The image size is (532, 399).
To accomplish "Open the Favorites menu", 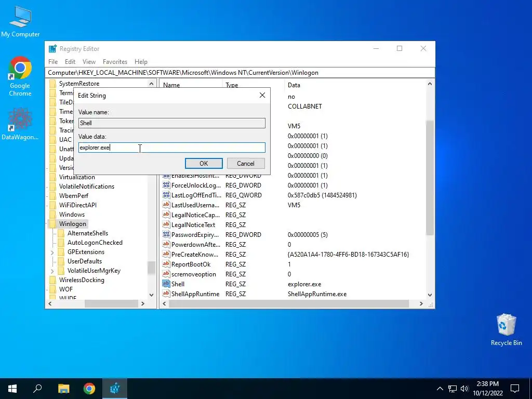I will pyautogui.click(x=115, y=62).
